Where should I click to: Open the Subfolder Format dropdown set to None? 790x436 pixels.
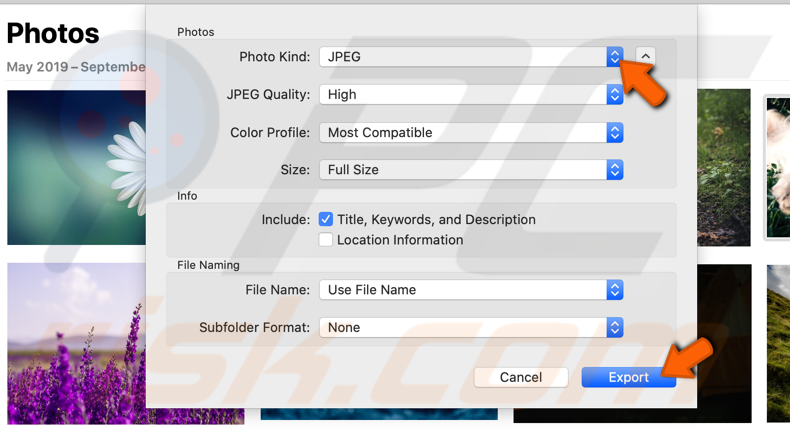click(x=471, y=328)
